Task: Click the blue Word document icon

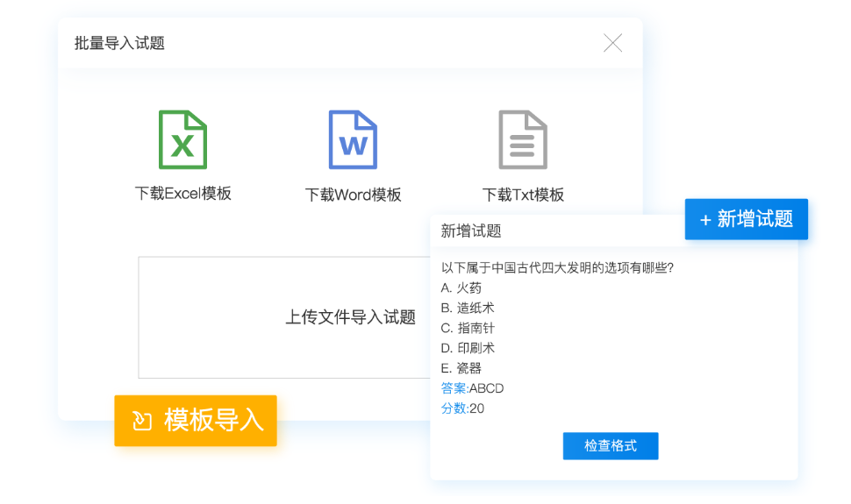Action: point(353,139)
